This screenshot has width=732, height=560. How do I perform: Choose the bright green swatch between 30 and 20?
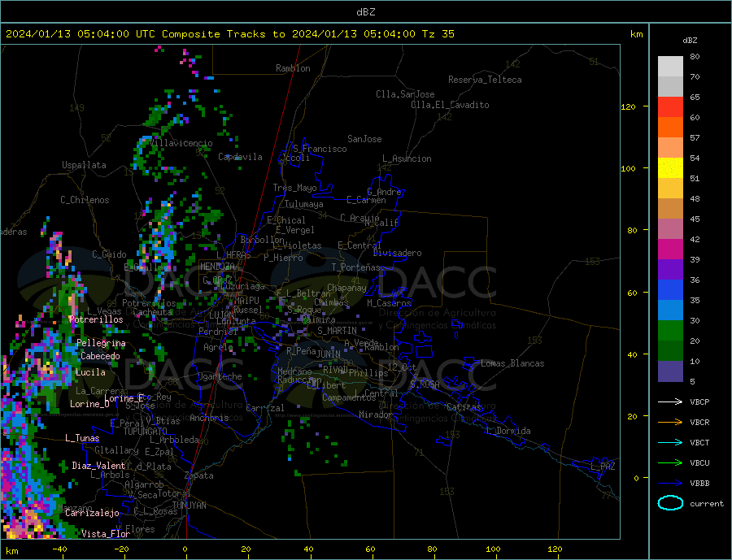point(670,331)
